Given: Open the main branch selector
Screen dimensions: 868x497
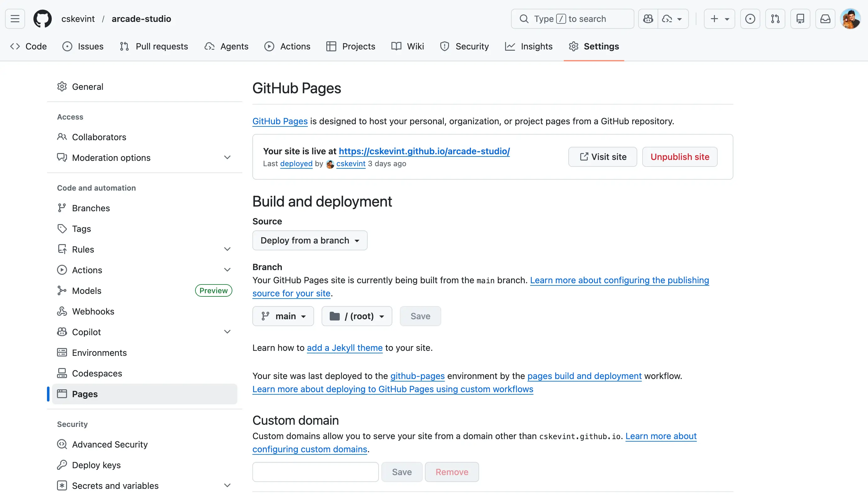Looking at the screenshot, I should (x=283, y=316).
